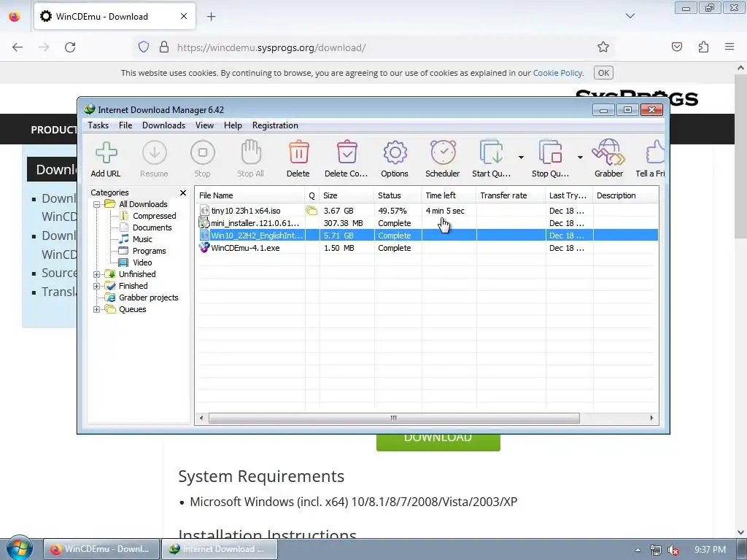Open Start Queue dropdown arrow
This screenshot has width=747, height=560.
click(x=521, y=157)
